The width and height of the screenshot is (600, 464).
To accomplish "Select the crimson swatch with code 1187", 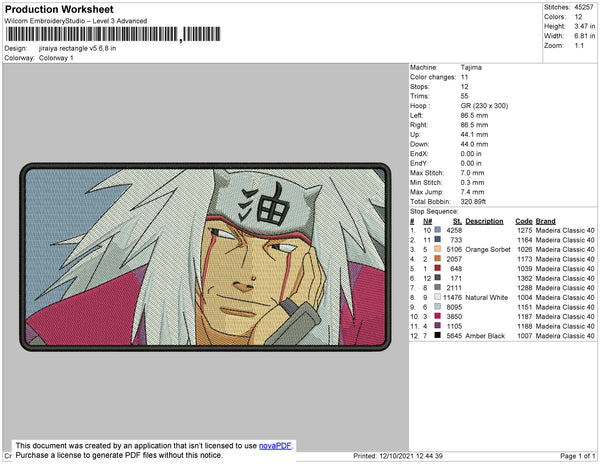I will 437,316.
